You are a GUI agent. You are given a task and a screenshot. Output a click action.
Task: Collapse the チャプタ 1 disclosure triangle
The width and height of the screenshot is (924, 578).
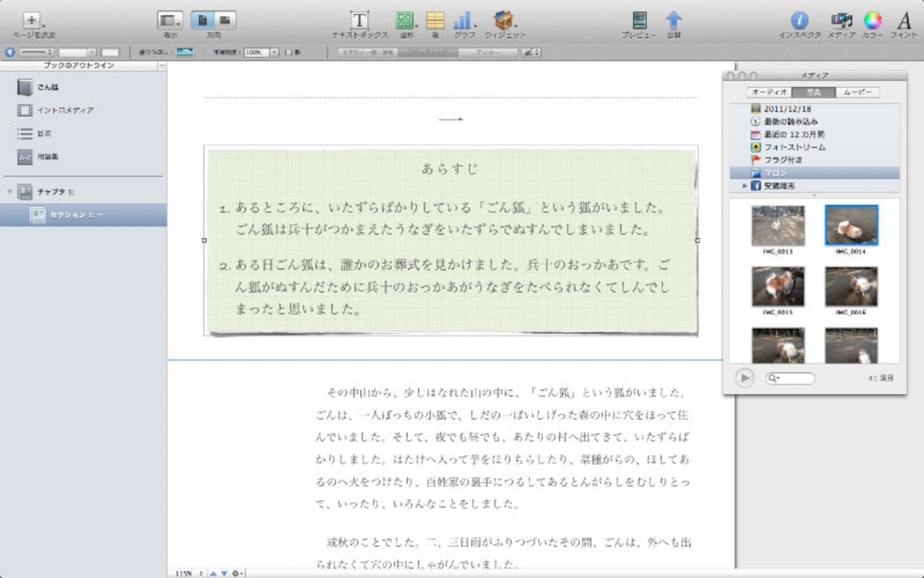(x=10, y=191)
